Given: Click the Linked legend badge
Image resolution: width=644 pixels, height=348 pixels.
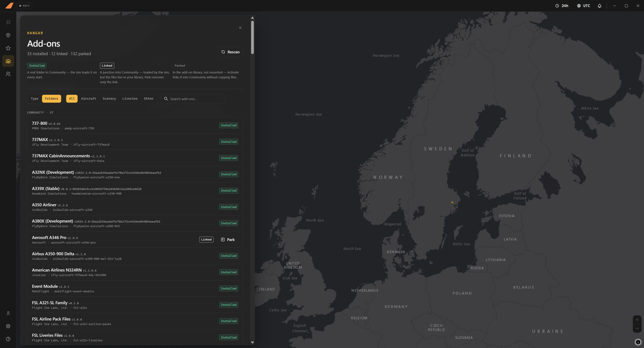Looking at the screenshot, I should tap(107, 66).
